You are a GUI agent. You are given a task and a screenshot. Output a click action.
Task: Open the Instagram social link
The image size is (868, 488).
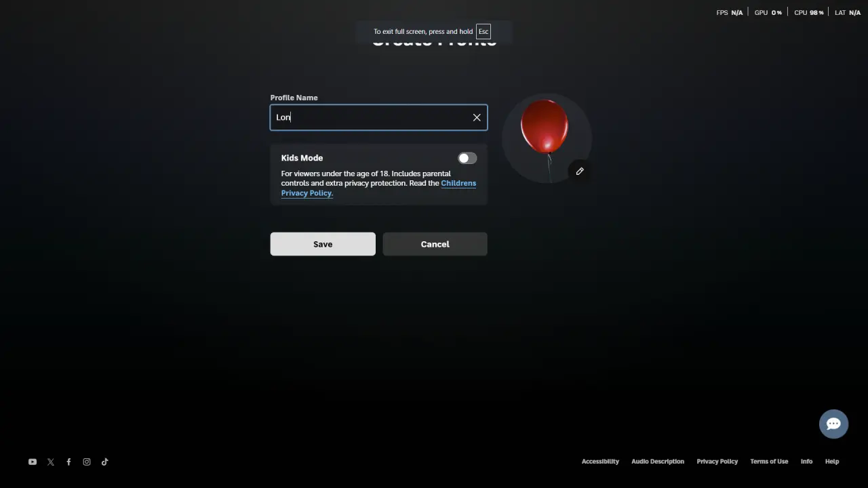(x=87, y=462)
